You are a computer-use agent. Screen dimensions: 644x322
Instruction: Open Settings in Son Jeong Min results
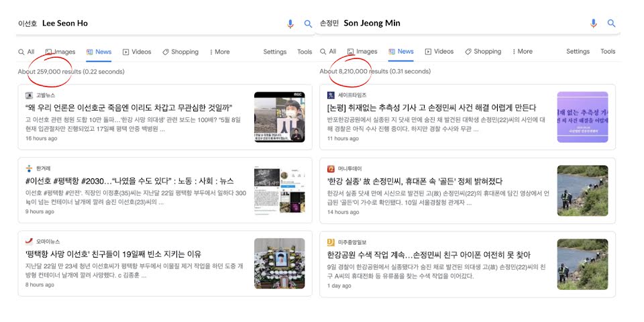point(578,52)
